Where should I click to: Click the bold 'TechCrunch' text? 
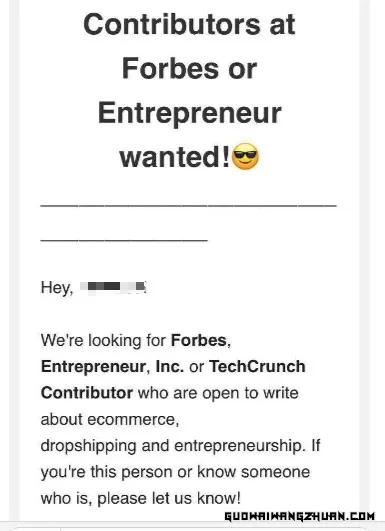257,367
